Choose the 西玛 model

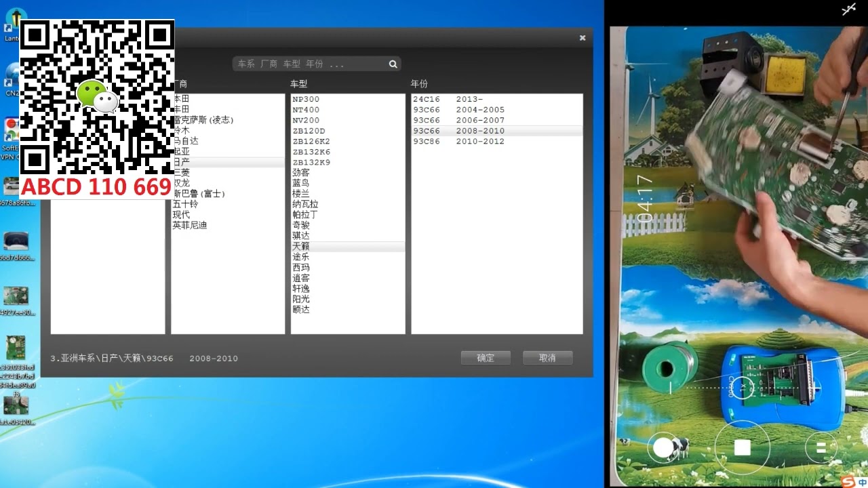click(x=348, y=268)
